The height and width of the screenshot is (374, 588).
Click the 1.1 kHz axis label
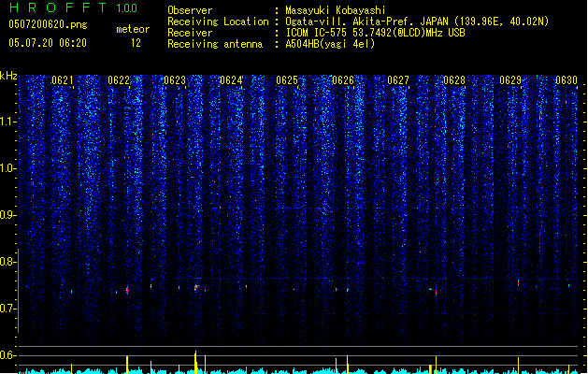7,122
